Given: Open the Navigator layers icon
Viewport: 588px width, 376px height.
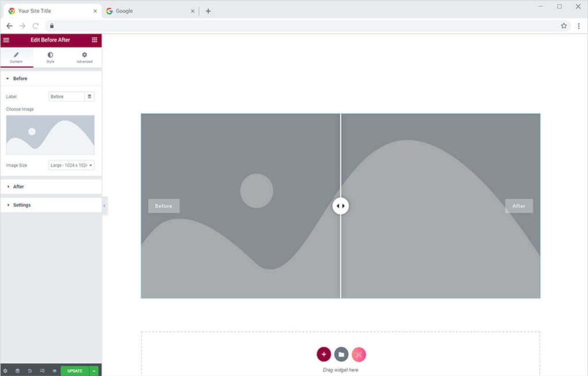Looking at the screenshot, I should click(x=17, y=371).
